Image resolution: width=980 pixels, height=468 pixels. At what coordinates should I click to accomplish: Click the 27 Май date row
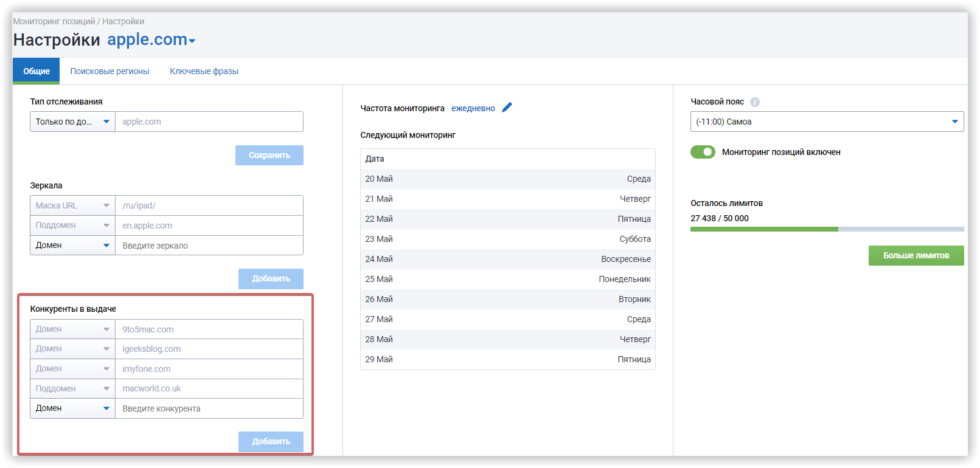pyautogui.click(x=508, y=319)
